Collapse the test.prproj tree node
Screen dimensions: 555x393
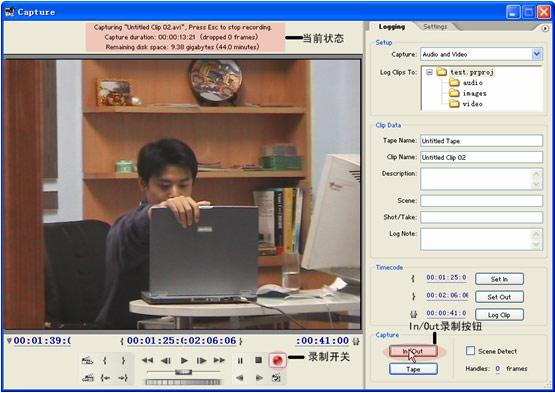click(x=429, y=72)
